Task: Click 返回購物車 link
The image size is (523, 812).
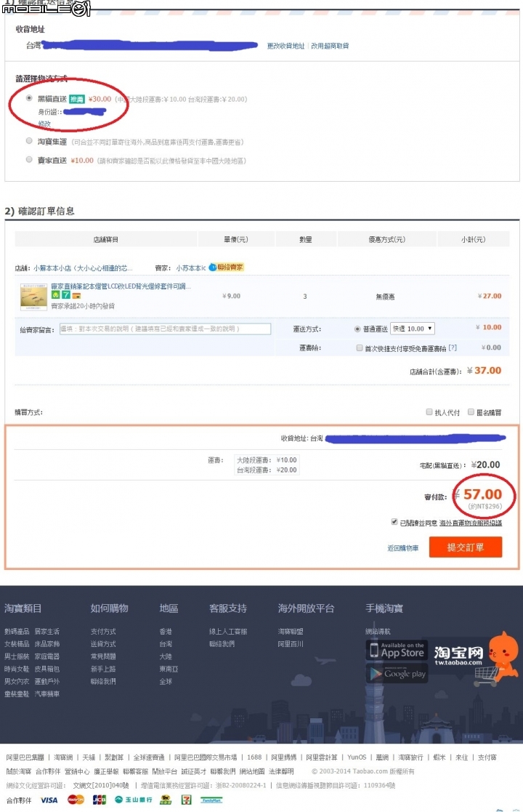Action: (x=403, y=548)
